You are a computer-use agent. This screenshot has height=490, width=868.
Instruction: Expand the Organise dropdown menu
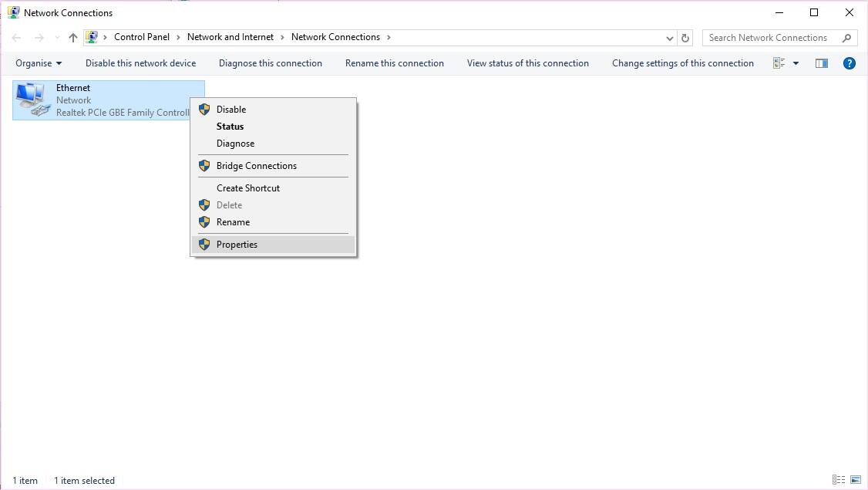tap(39, 63)
